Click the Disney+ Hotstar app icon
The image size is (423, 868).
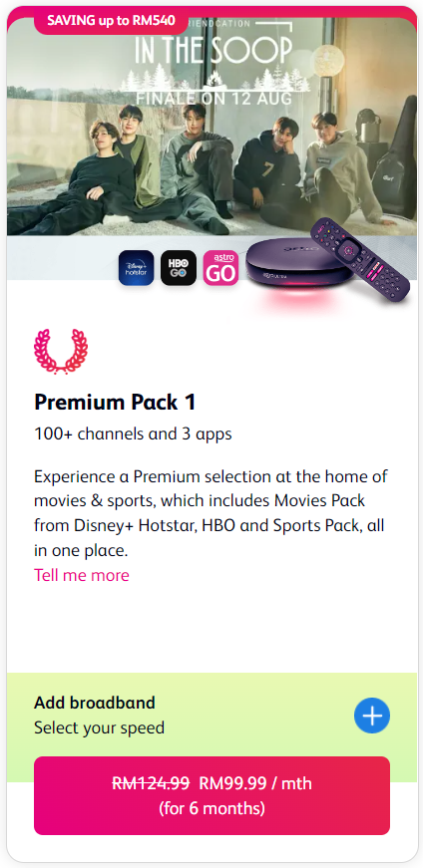coord(136,268)
